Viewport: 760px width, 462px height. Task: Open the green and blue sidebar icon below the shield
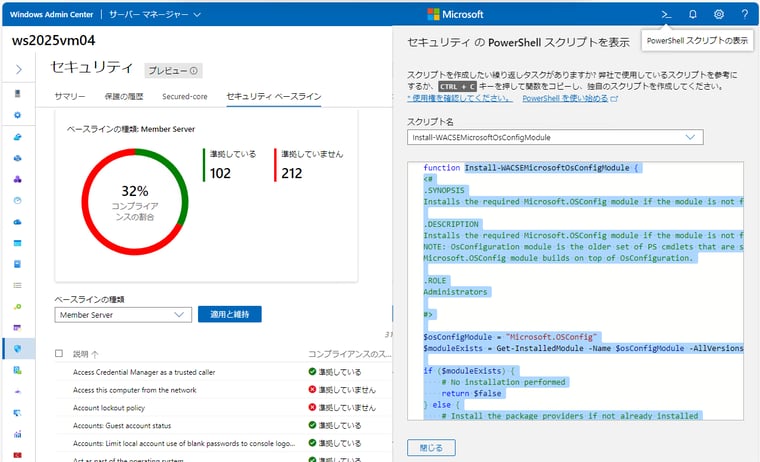(17, 370)
